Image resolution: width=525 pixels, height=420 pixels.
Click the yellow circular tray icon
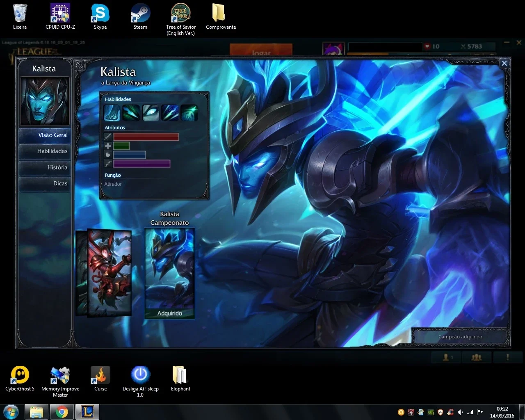(401, 412)
